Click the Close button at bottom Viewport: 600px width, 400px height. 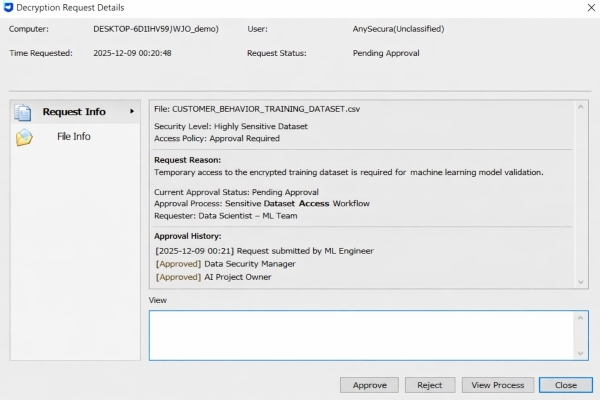point(566,385)
